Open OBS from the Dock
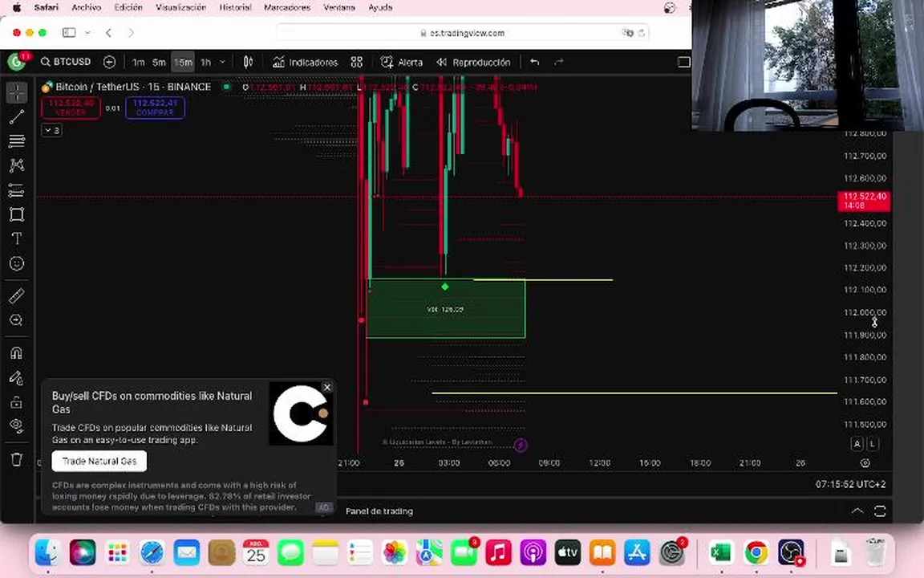The image size is (924, 578). tap(791, 552)
